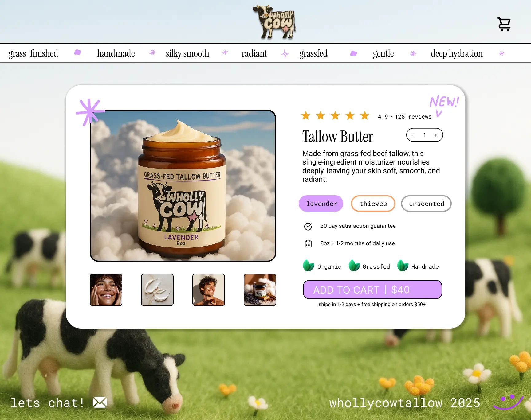Click the leaf icon next to Grassfed
Viewport: 531px width, 420px height.
point(354,266)
